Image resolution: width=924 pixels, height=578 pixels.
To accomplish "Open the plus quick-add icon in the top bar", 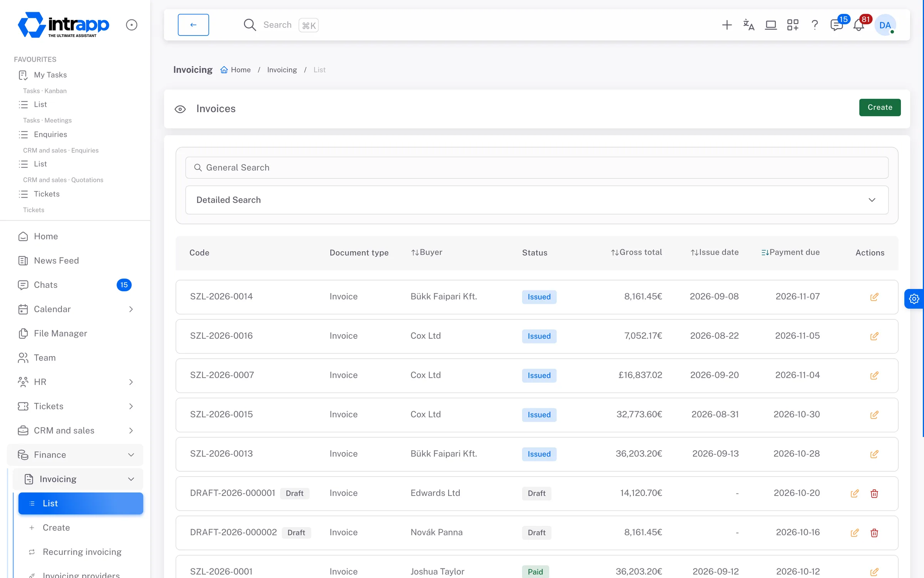I will click(x=726, y=25).
